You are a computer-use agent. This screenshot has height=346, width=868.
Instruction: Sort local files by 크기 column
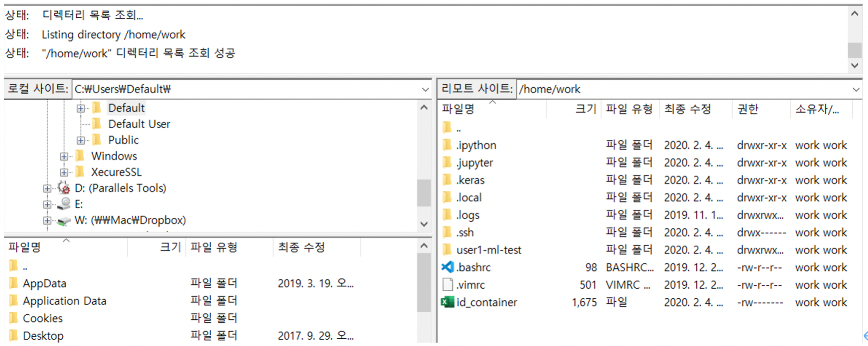156,247
